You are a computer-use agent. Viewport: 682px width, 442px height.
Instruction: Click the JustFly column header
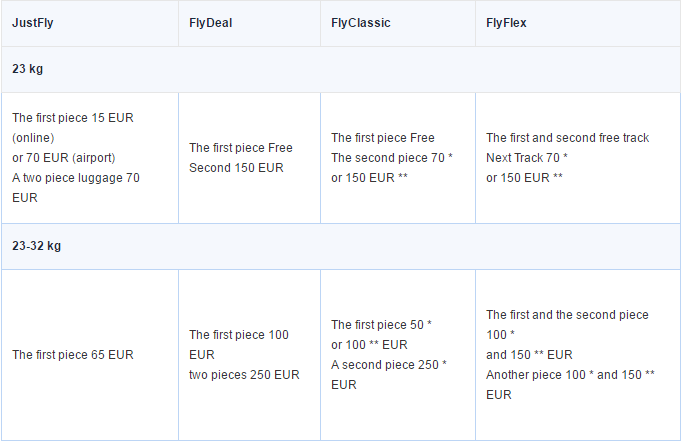[33, 23]
